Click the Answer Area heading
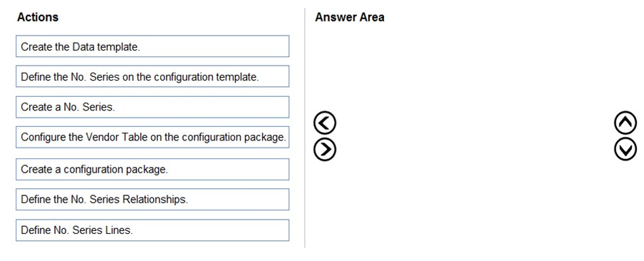644x261 pixels. 350,17
